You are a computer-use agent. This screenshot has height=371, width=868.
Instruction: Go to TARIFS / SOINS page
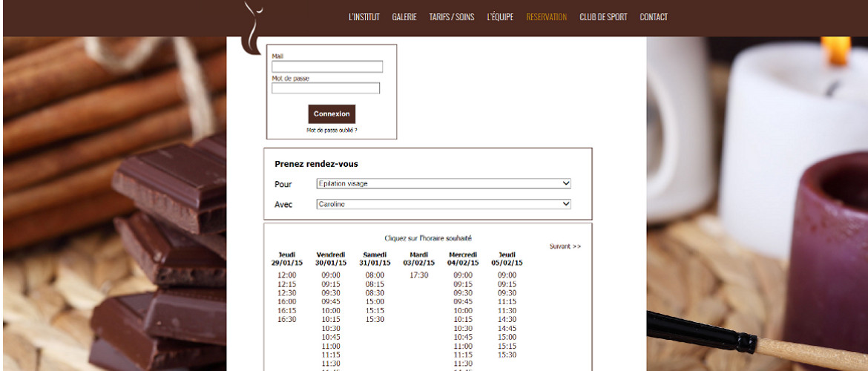click(452, 17)
